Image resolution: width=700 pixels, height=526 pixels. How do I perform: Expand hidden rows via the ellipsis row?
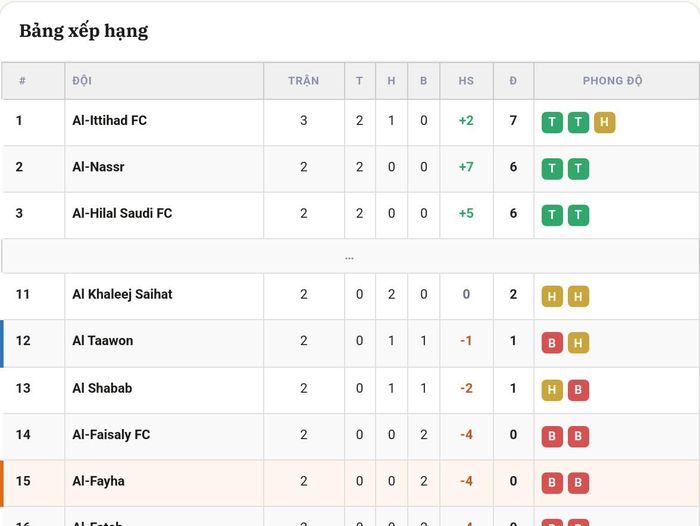pyautogui.click(x=350, y=256)
